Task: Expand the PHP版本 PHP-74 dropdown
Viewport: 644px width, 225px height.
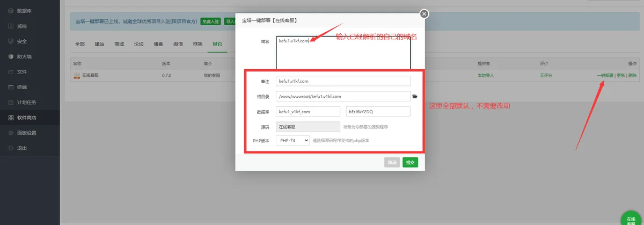Action: pos(293,140)
